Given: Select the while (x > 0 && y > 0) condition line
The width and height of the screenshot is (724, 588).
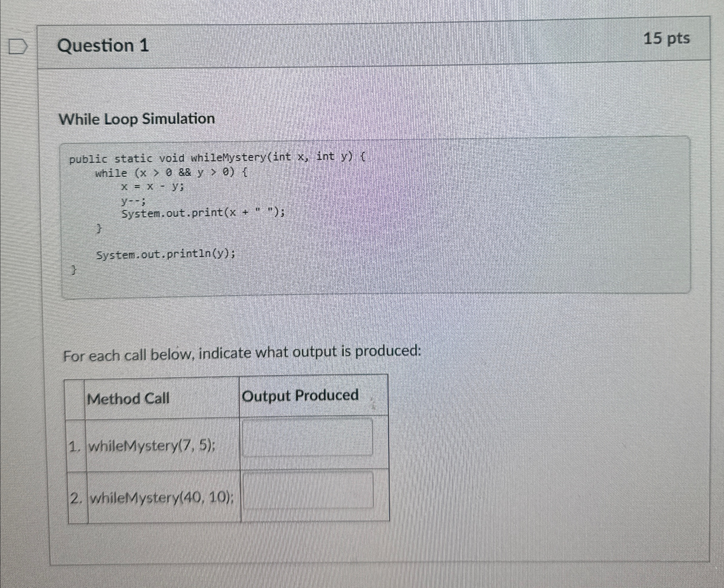Looking at the screenshot, I should pyautogui.click(x=171, y=173).
